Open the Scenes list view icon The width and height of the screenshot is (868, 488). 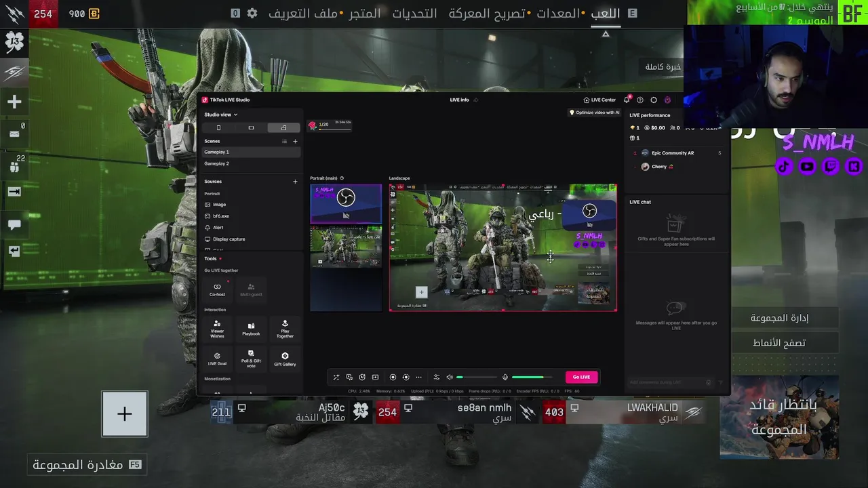tap(284, 141)
